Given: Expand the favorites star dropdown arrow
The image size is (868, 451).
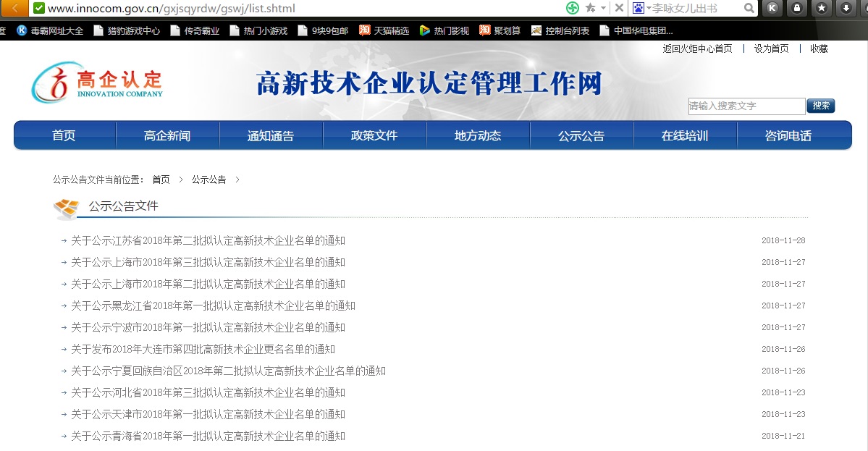Looking at the screenshot, I should point(603,9).
